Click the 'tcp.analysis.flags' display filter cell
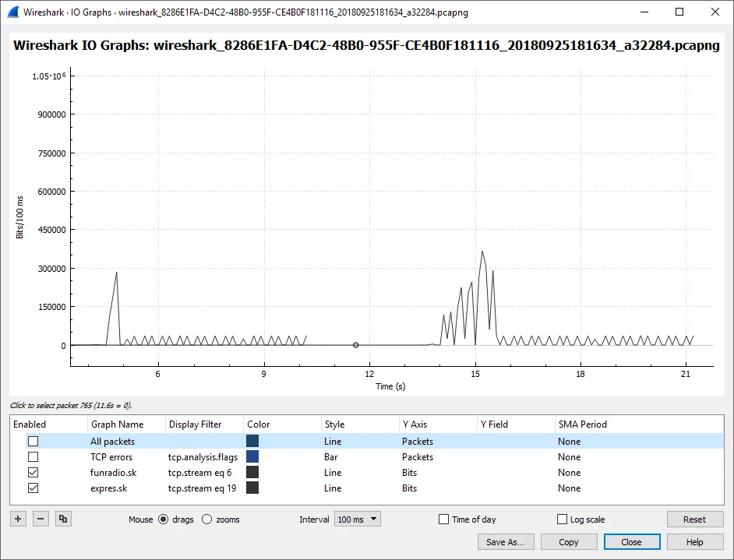 203,456
